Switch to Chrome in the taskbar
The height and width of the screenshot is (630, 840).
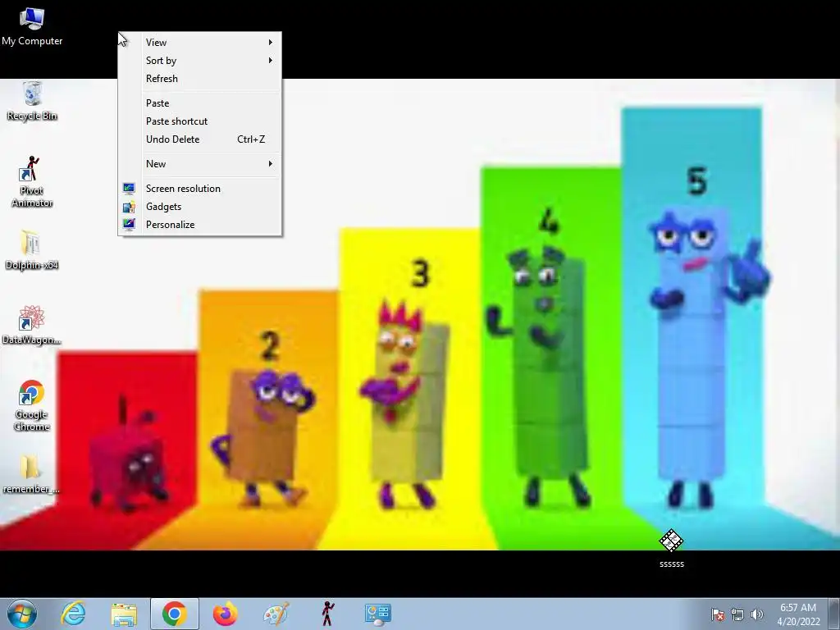pyautogui.click(x=174, y=614)
